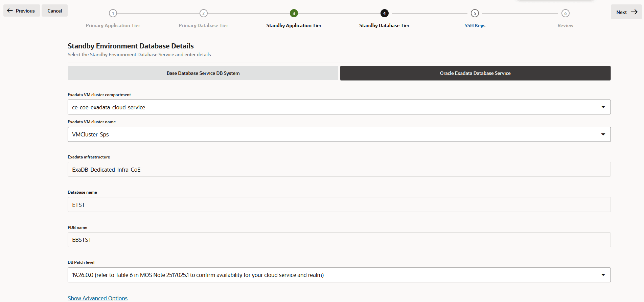644x302 pixels.
Task: Open the DB Patch level dropdown
Action: 339,275
